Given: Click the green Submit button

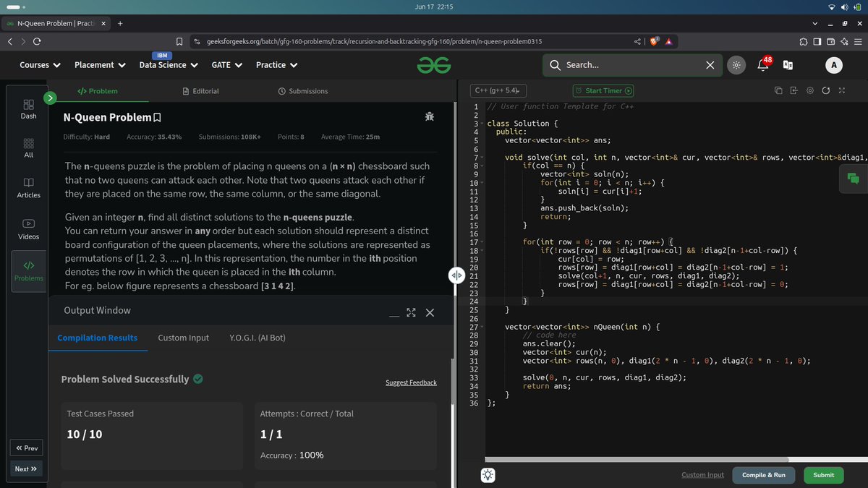Looking at the screenshot, I should click(823, 475).
